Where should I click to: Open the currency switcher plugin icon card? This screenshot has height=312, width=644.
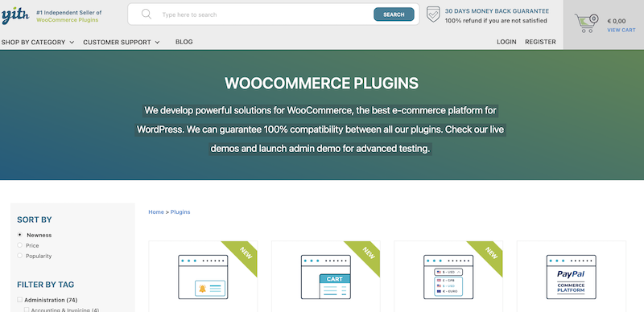(448, 277)
